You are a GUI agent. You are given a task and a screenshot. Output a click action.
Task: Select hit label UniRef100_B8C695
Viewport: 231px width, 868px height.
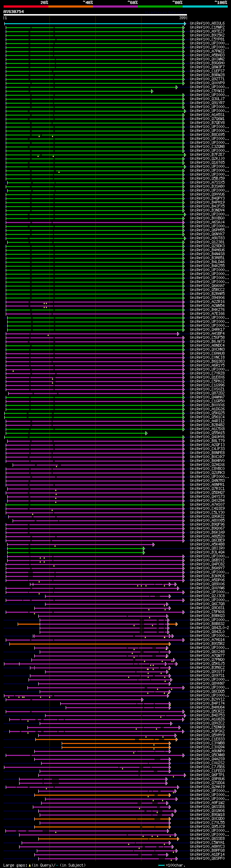207,134
